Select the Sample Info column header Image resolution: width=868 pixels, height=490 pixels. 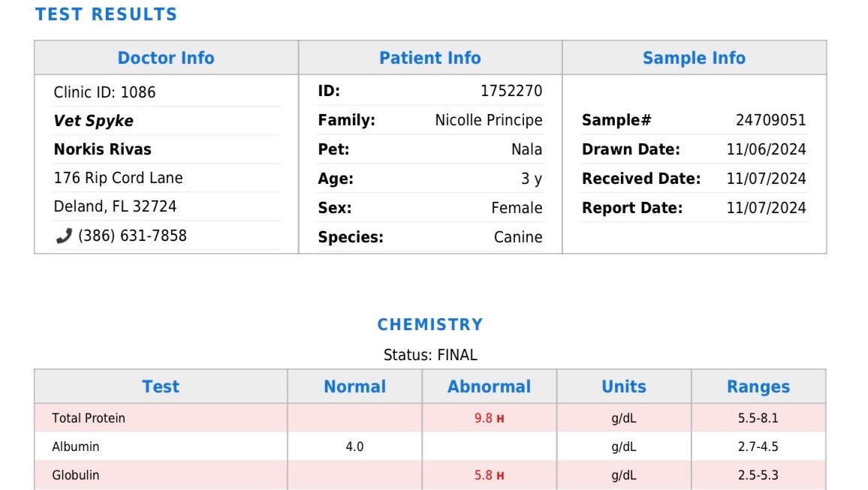coord(694,58)
